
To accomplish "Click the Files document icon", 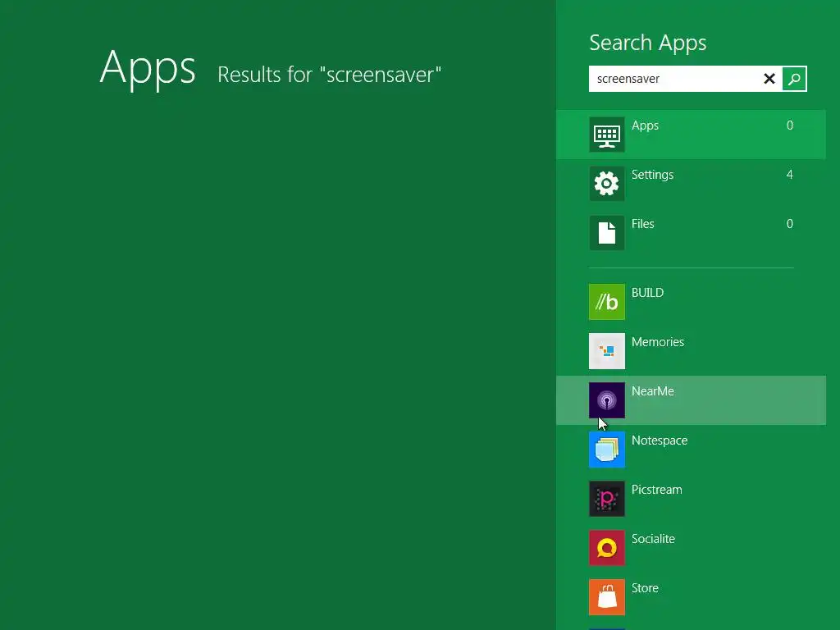I will tap(606, 233).
